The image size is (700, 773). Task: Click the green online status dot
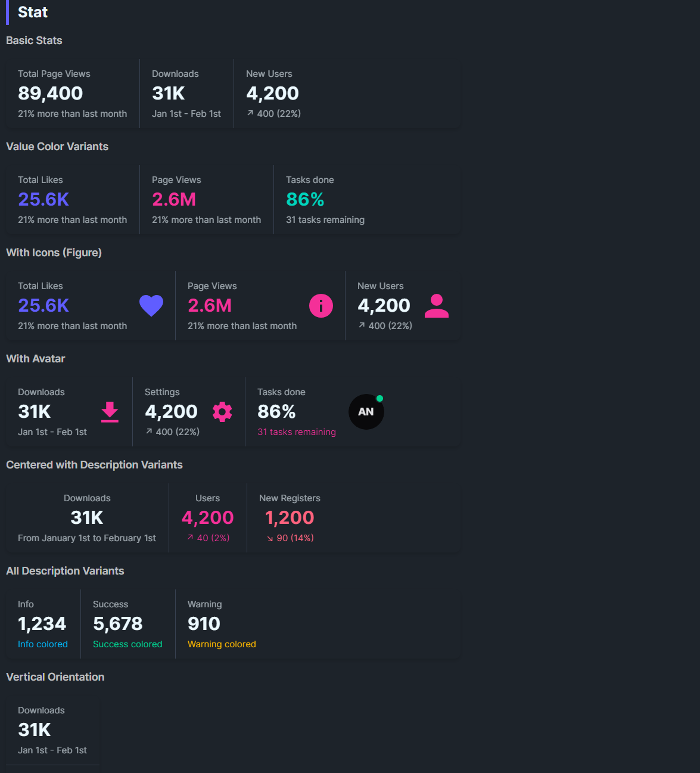[x=379, y=399]
